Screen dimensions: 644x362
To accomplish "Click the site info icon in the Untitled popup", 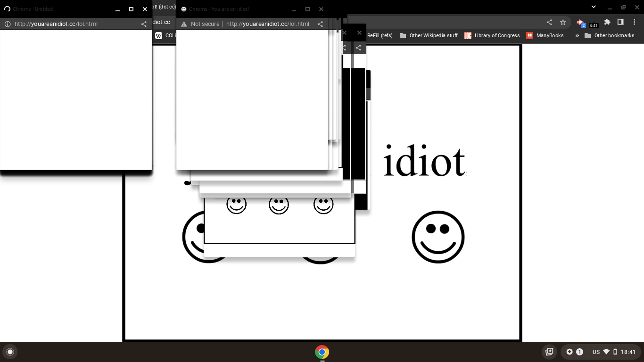I will [x=8, y=24].
